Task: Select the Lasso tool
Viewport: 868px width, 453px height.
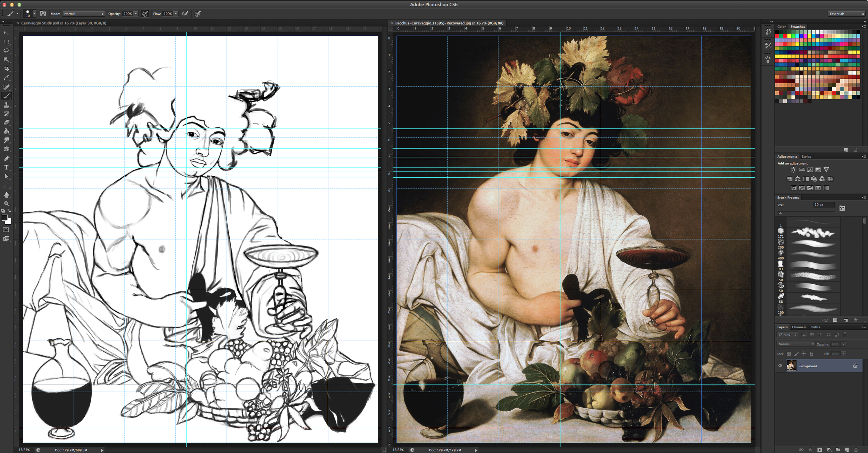Action: (x=6, y=51)
